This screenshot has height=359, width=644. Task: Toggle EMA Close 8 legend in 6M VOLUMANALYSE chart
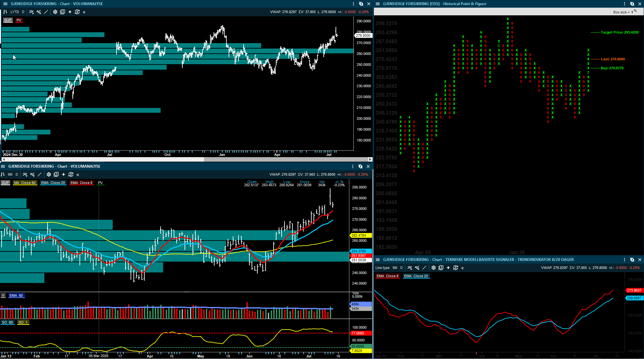(81, 183)
